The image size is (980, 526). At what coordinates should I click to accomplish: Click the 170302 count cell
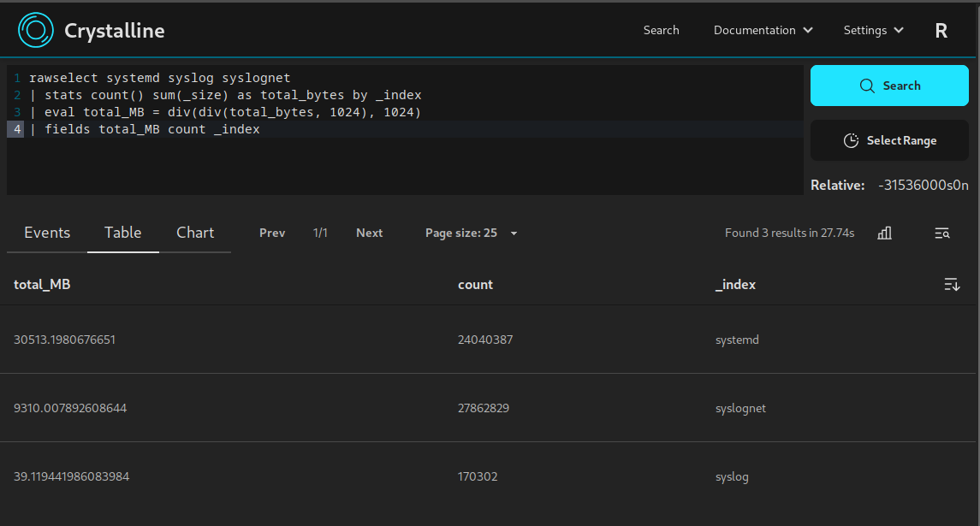click(x=478, y=476)
